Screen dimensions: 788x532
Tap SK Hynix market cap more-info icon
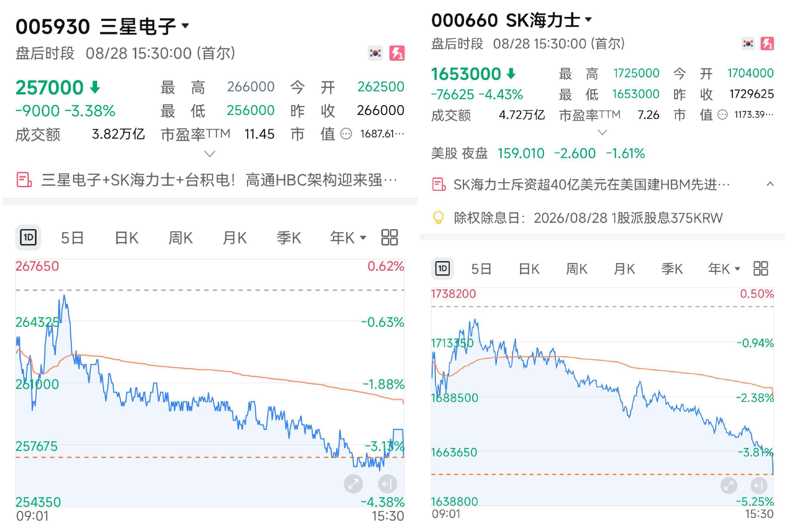pos(722,115)
